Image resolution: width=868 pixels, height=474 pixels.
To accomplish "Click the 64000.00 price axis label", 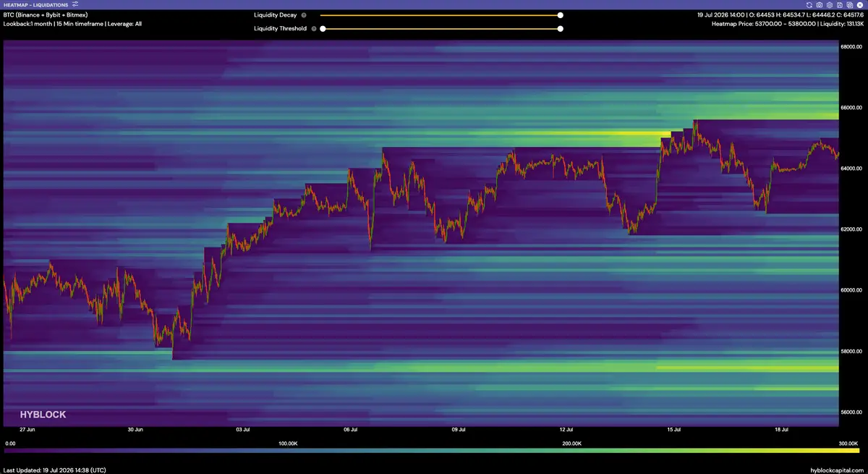I will (851, 169).
